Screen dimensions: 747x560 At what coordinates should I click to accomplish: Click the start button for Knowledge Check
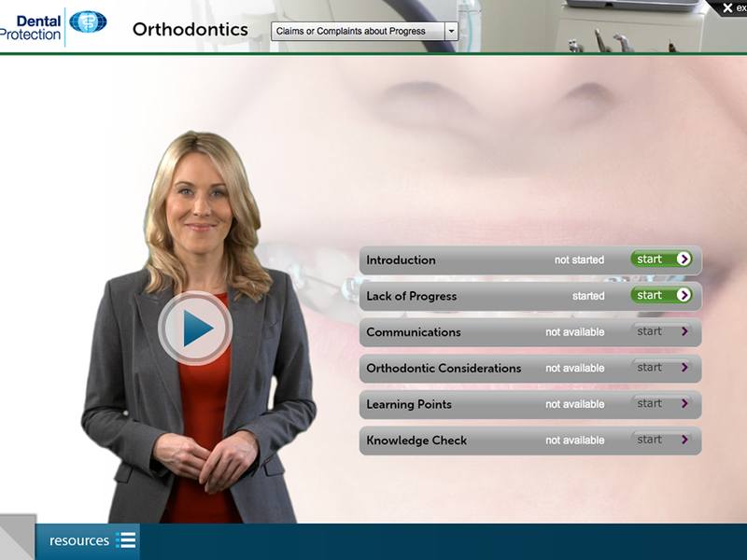tap(661, 440)
